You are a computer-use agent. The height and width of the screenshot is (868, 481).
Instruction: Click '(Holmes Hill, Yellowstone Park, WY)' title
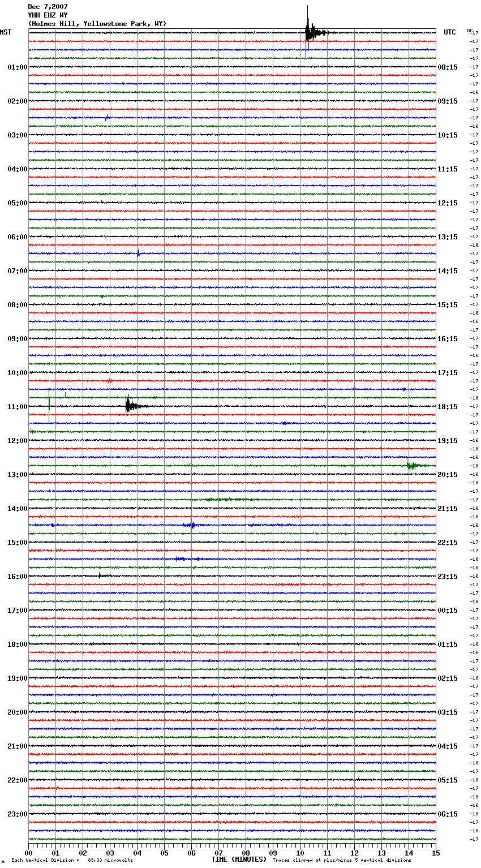click(x=97, y=24)
